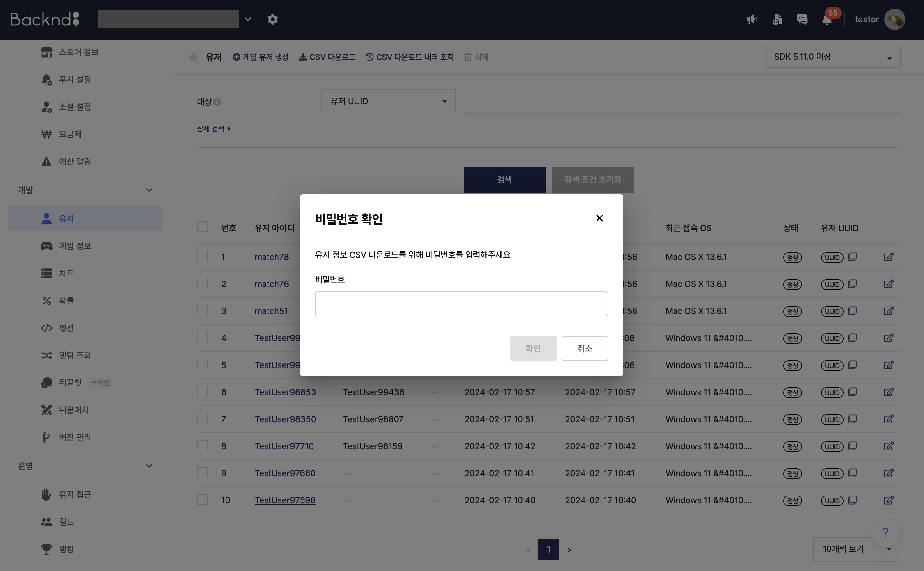Check the row 10 TestUser97598 checkbox
The height and width of the screenshot is (571, 924).
[202, 499]
